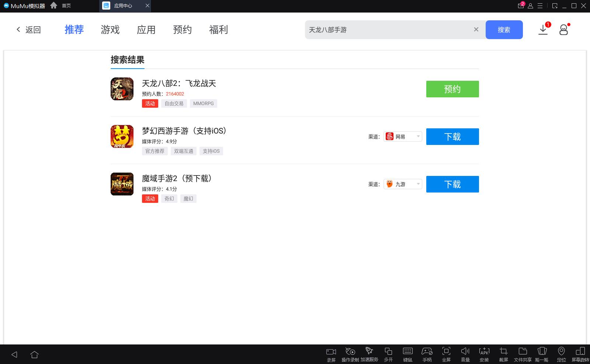Toggle fullscreen mode (全屏)
The width and height of the screenshot is (590, 364).
[446, 355]
